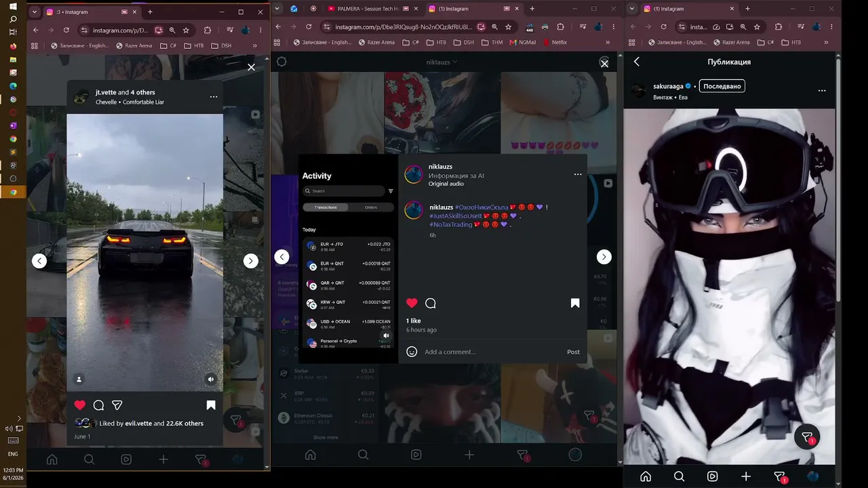Open the evil.vette profile from likes

pyautogui.click(x=138, y=424)
